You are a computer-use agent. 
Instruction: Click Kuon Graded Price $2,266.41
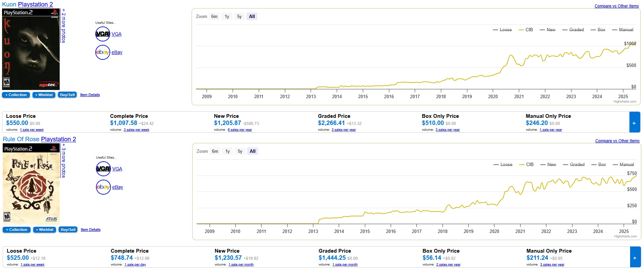[331, 123]
